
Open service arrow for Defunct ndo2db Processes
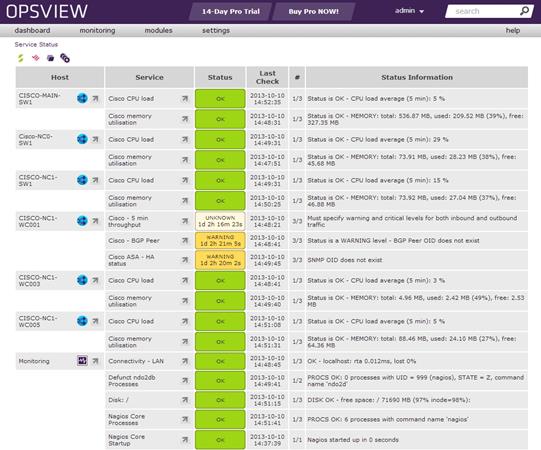click(x=185, y=380)
